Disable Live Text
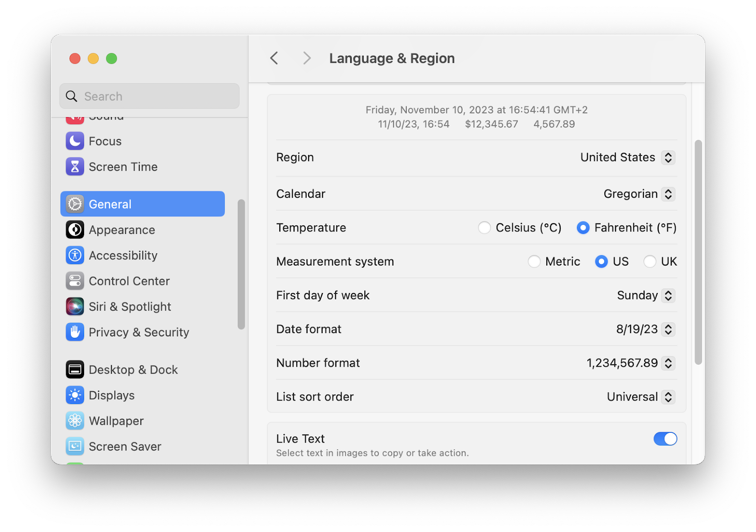 tap(665, 439)
